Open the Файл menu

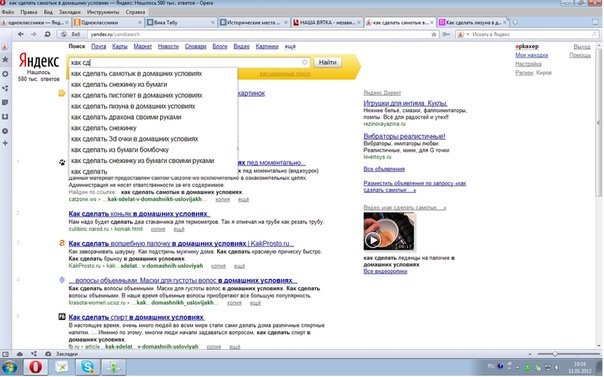click(8, 12)
